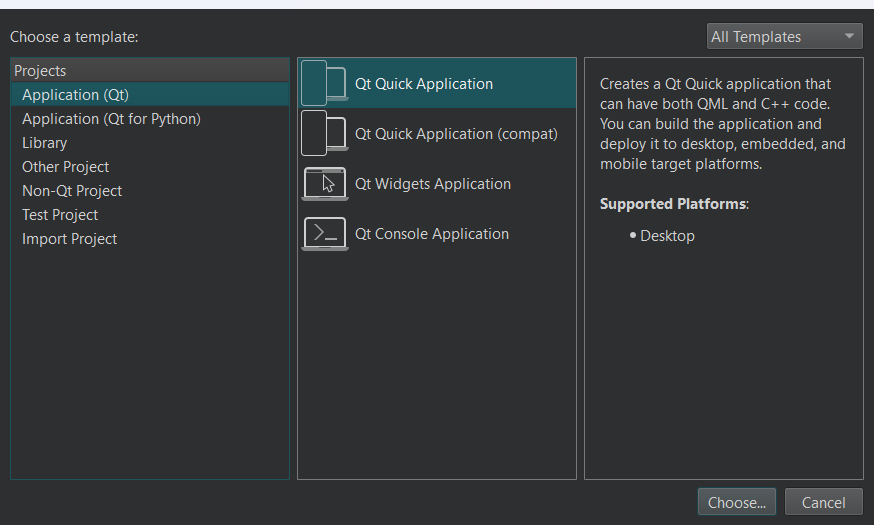Open the All Templates dropdown
Screen dimensions: 874x525
(784, 37)
